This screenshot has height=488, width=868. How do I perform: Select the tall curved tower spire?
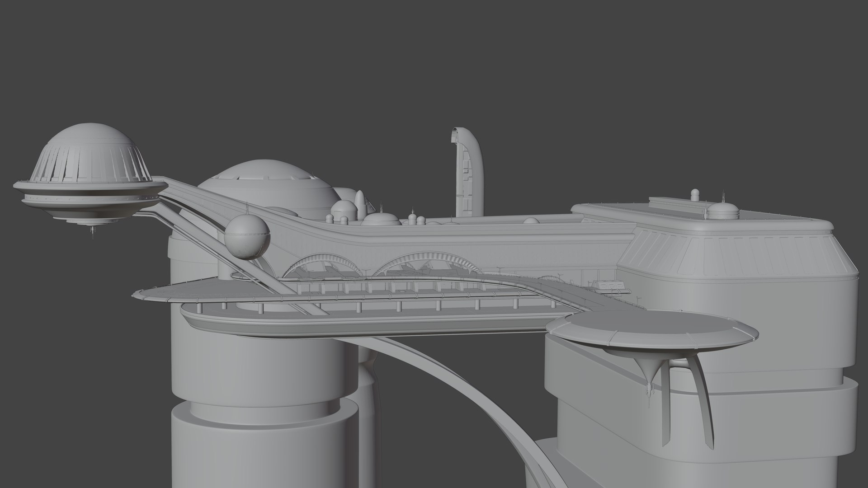click(x=468, y=172)
